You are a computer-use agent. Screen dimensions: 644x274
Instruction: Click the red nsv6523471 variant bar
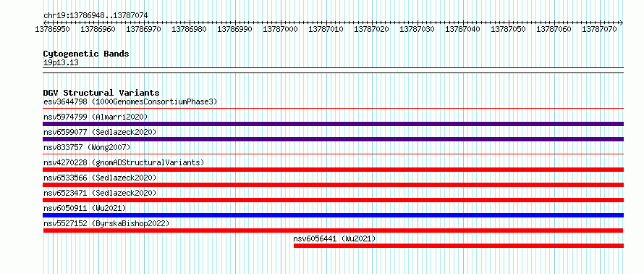[x=333, y=200]
